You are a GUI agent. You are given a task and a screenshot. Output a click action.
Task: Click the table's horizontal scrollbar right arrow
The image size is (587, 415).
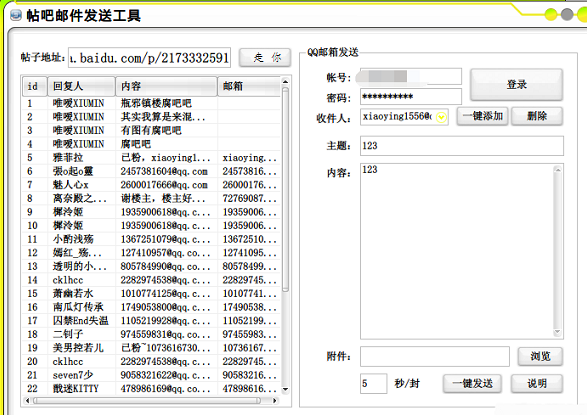point(275,400)
